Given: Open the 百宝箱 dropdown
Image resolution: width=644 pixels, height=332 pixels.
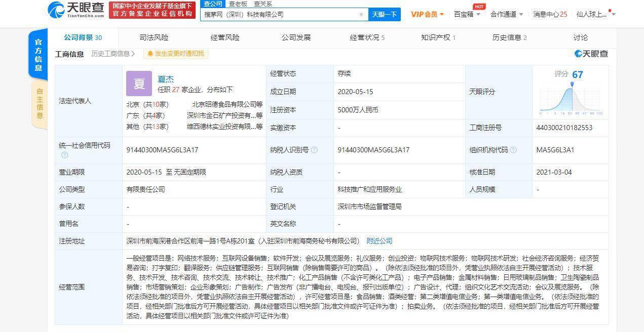Looking at the screenshot, I should [x=467, y=14].
